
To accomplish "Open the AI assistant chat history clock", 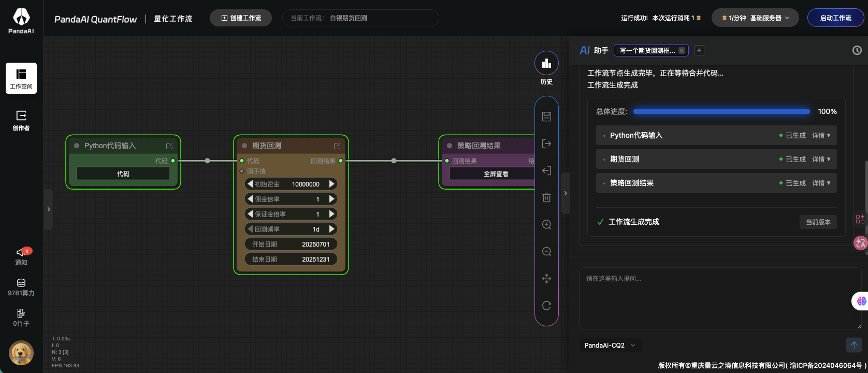I will tap(857, 50).
